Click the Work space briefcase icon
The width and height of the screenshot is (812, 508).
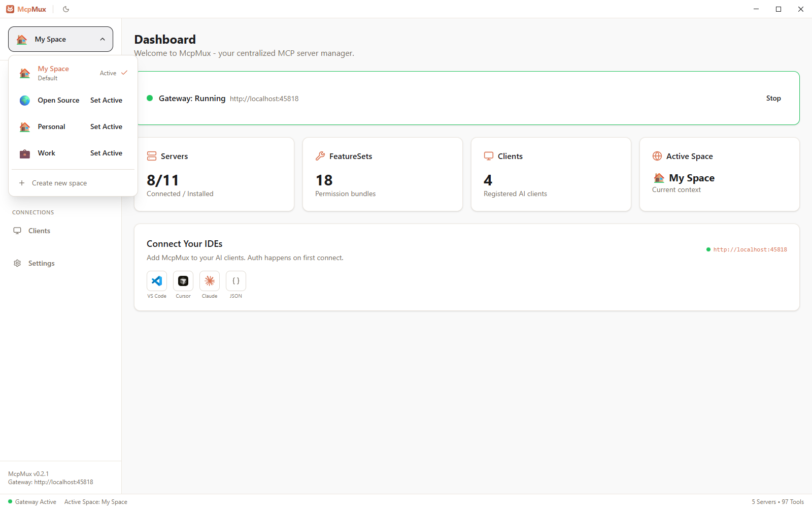pos(24,153)
